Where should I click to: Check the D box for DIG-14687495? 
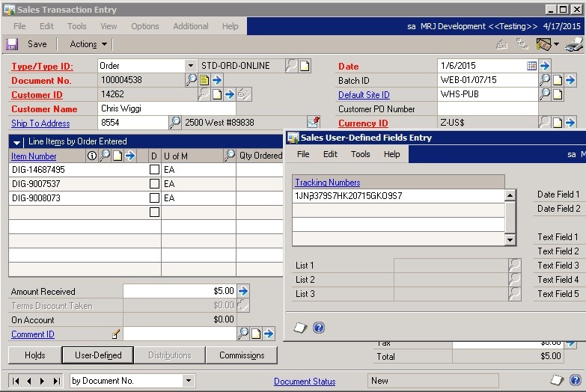point(154,170)
